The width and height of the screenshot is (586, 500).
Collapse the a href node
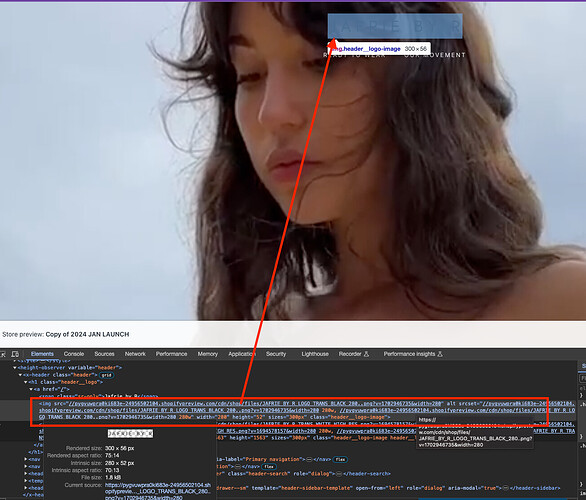pyautogui.click(x=31, y=389)
